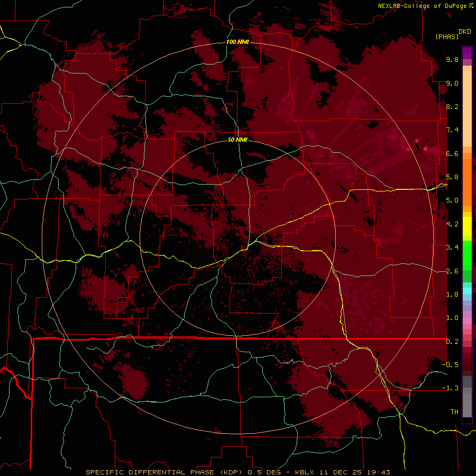Click the 5.8 legend value

pos(452,177)
